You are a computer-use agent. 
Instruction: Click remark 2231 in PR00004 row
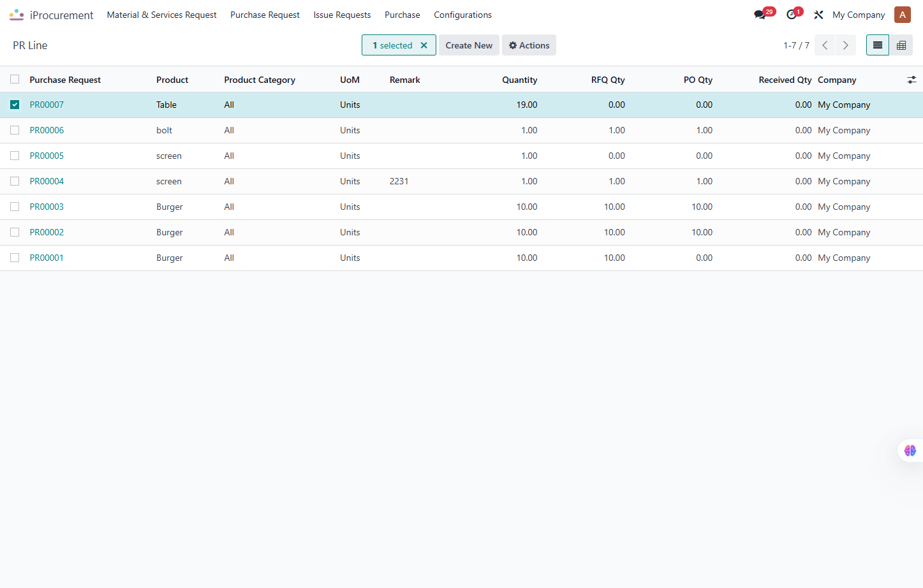(399, 181)
